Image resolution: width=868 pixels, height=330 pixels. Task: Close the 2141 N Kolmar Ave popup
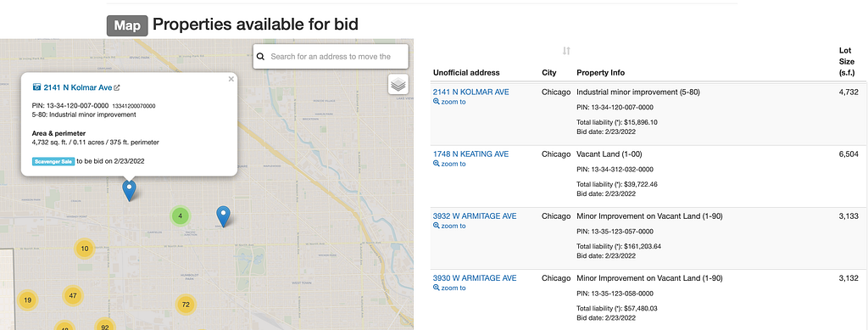click(231, 79)
